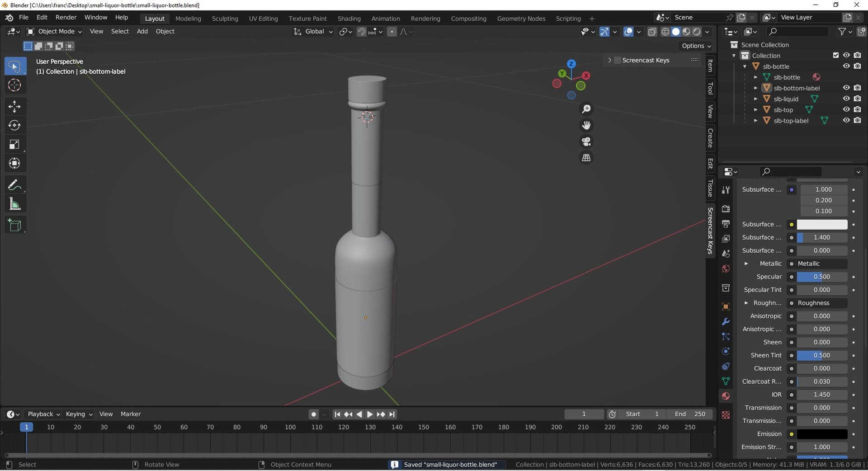868x471 pixels.
Task: Select the Annotate pencil tool
Action: click(15, 185)
